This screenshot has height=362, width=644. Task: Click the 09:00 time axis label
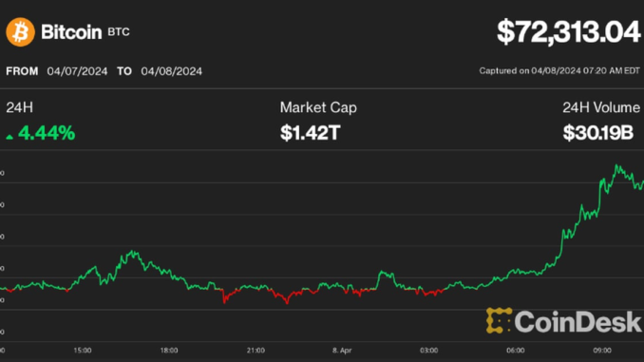click(602, 351)
